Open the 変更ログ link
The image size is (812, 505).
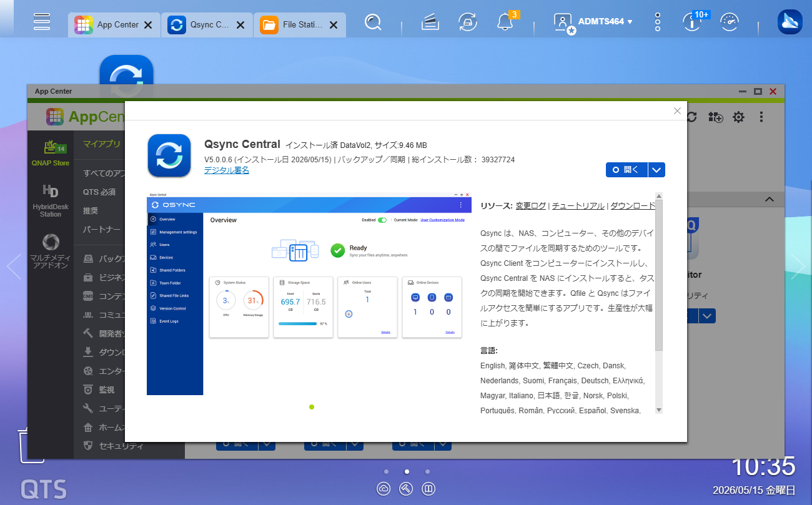pyautogui.click(x=531, y=205)
